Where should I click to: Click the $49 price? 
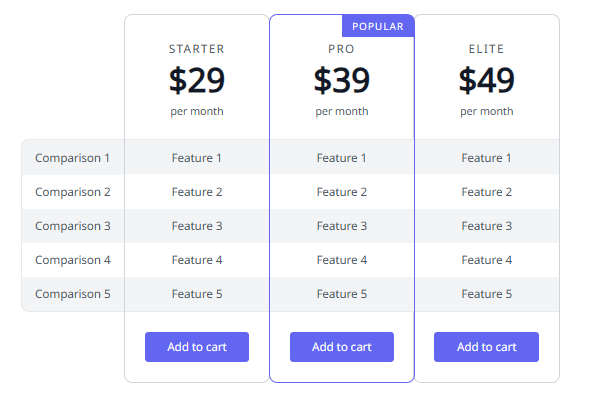coord(487,80)
